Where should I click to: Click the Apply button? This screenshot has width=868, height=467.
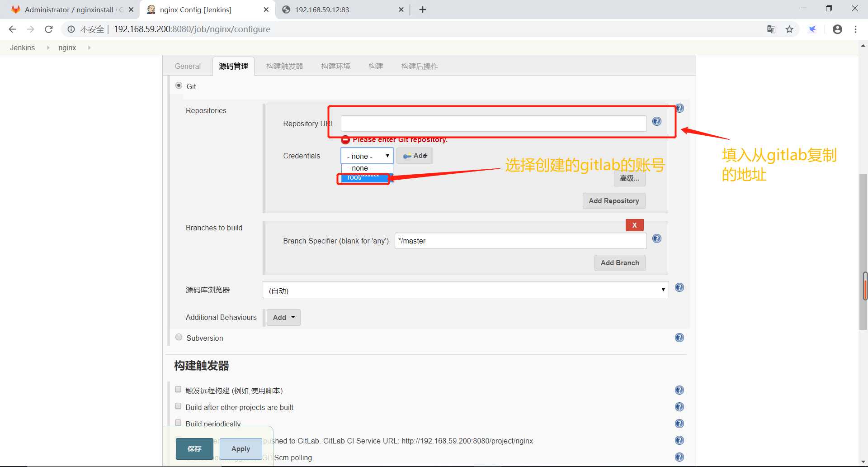pyautogui.click(x=241, y=448)
